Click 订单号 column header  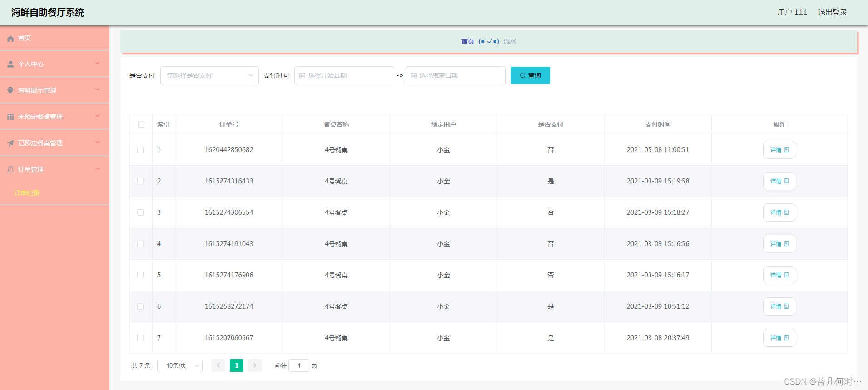pyautogui.click(x=229, y=124)
